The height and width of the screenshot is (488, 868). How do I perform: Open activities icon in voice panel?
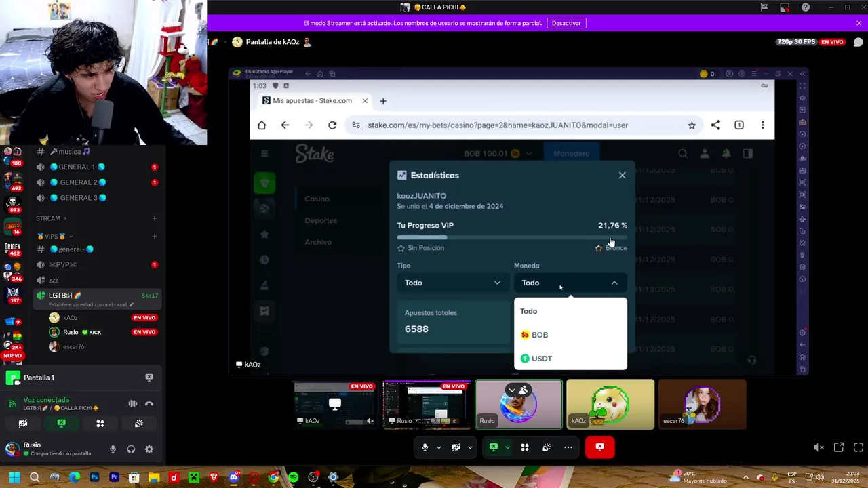[100, 424]
